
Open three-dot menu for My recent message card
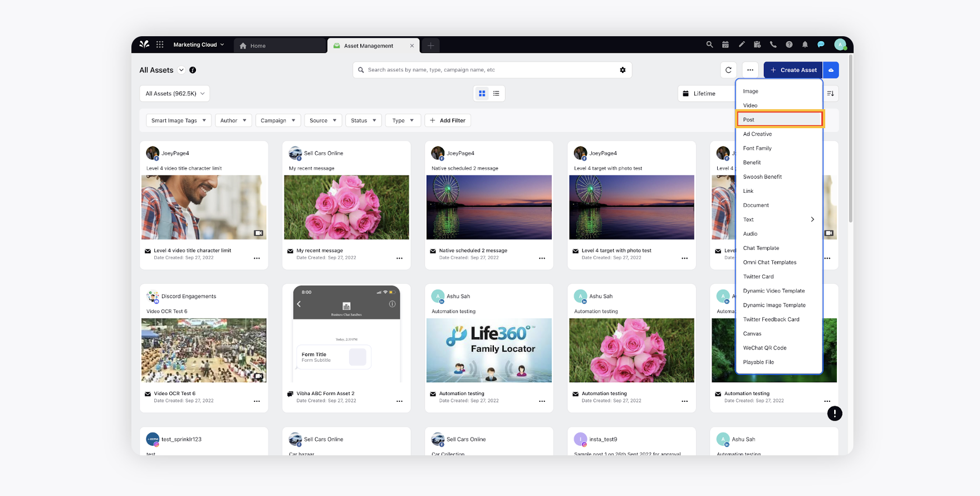click(x=399, y=258)
